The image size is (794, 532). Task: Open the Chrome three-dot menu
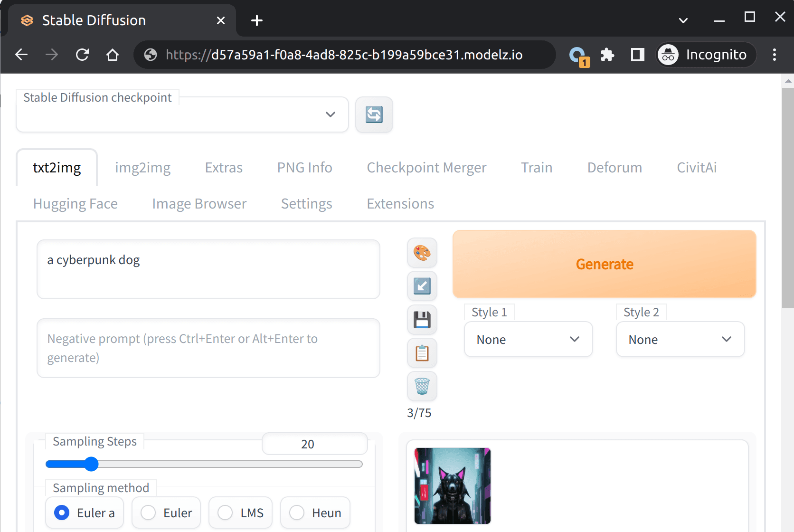(775, 55)
